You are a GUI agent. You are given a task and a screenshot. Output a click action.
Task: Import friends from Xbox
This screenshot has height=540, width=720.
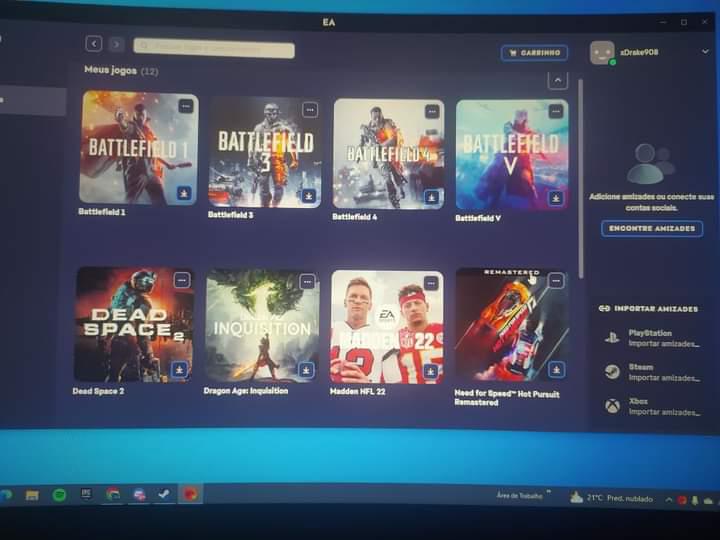pyautogui.click(x=652, y=406)
